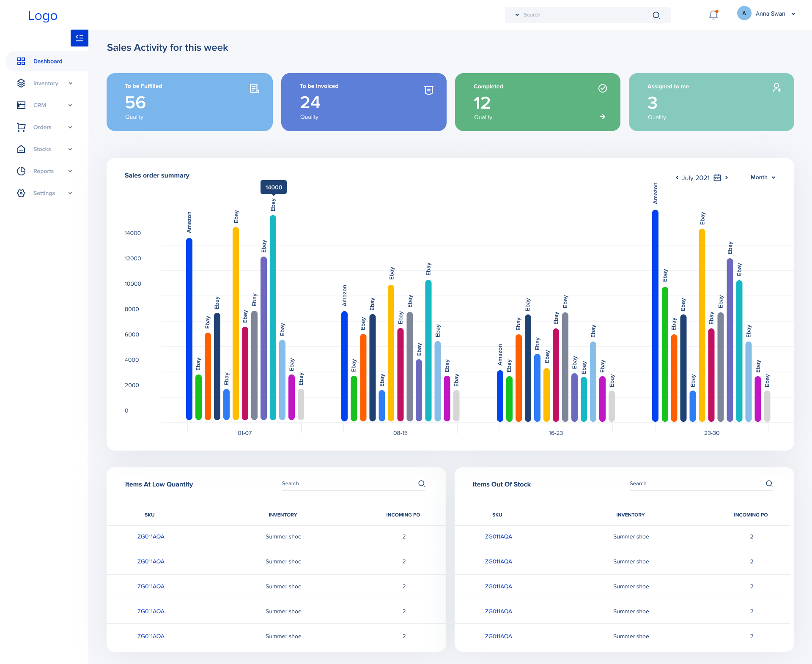Click the INVENTORY header in Low Quantity table
Image resolution: width=812 pixels, height=664 pixels.
(283, 515)
